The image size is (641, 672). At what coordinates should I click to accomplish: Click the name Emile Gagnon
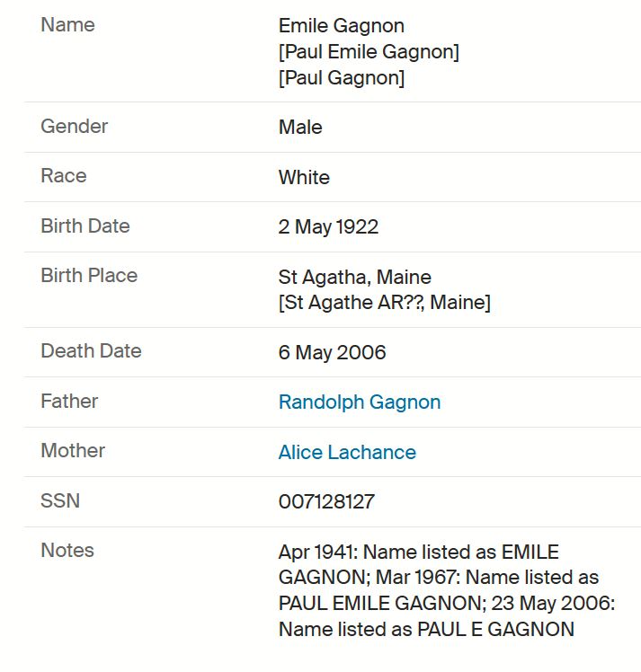tap(342, 26)
